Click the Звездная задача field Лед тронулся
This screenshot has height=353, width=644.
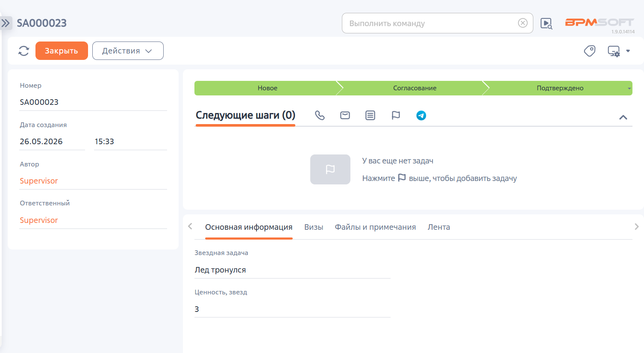[x=292, y=270]
